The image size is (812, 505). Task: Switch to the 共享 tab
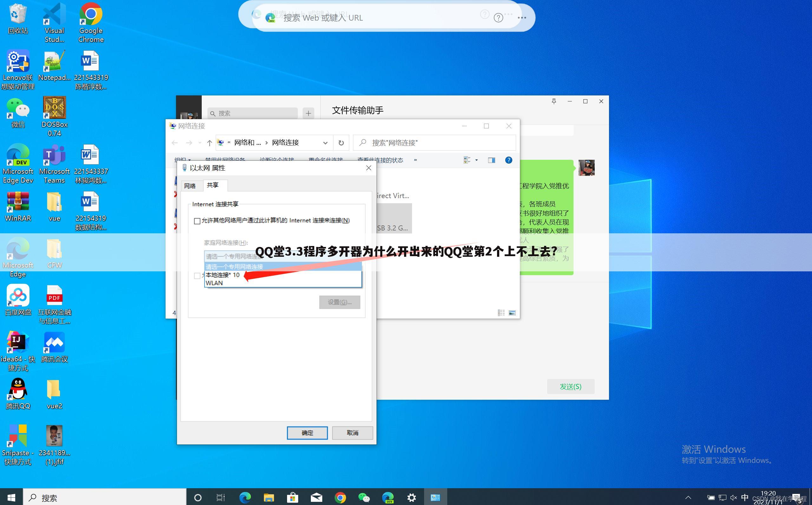[x=213, y=185]
